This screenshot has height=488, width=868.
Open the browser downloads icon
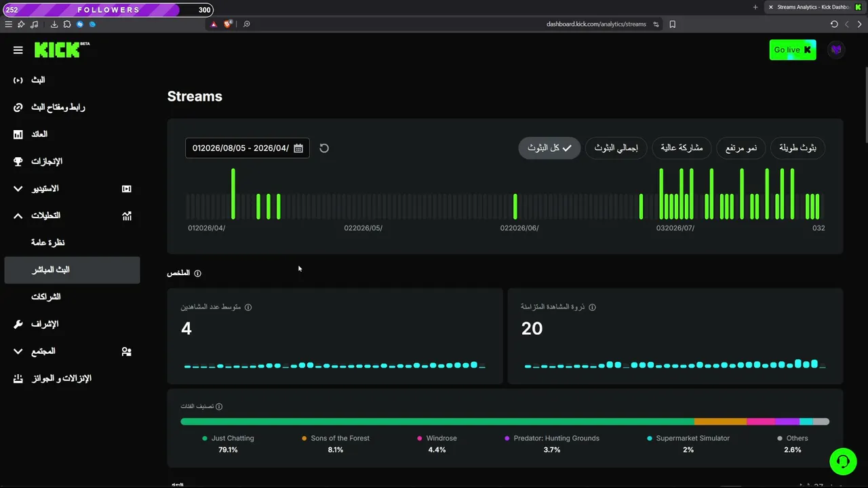(54, 24)
